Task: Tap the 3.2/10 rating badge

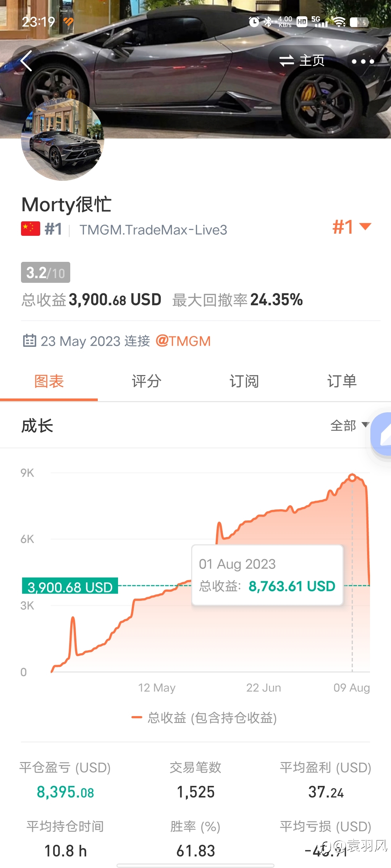Action: pyautogui.click(x=46, y=272)
